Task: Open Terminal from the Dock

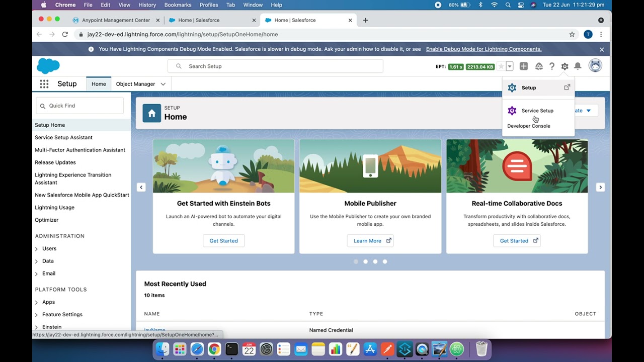Action: (231, 348)
